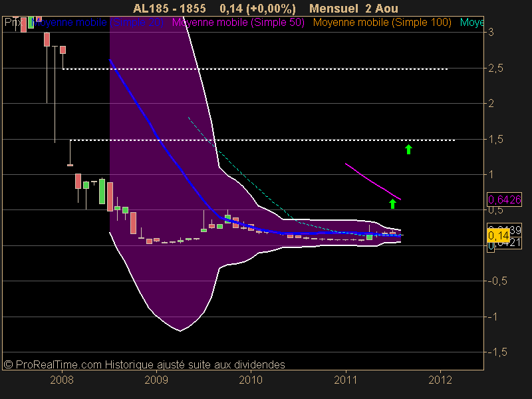The width and height of the screenshot is (532, 399).
Task: Click the green candle in early 2011
Action: click(x=370, y=237)
